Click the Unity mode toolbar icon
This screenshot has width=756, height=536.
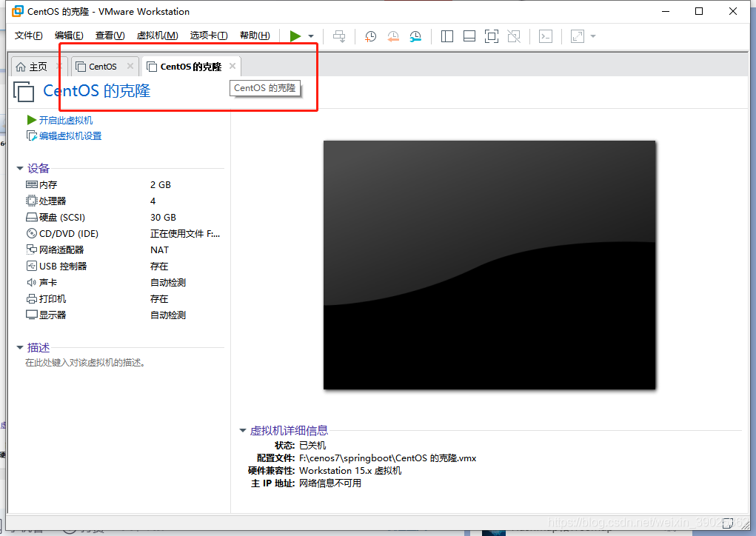tap(514, 36)
